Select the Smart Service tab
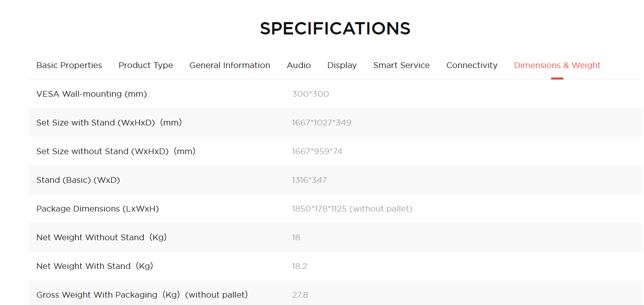This screenshot has width=644, height=305. (402, 65)
